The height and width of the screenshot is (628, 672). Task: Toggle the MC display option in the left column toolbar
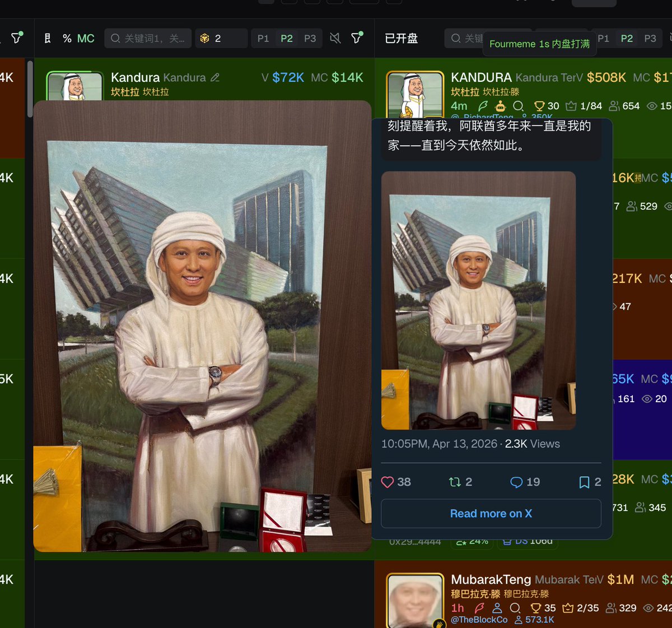pyautogui.click(x=86, y=38)
